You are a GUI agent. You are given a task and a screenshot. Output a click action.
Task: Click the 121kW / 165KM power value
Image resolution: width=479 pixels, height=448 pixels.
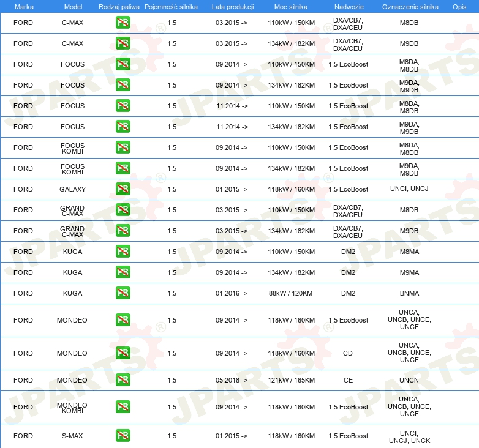[x=291, y=380]
